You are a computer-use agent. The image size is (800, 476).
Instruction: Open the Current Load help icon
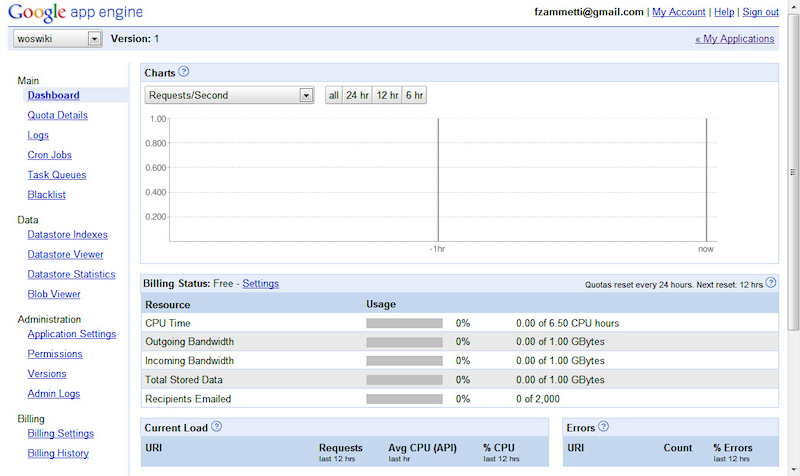coord(216,427)
